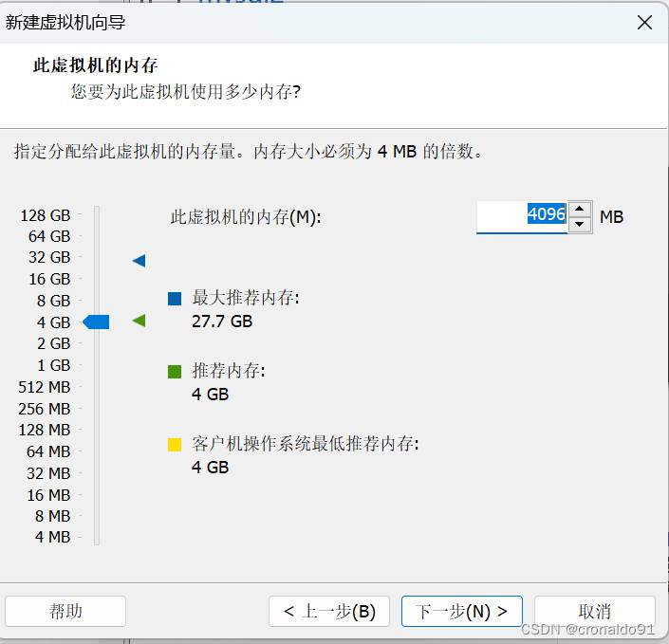Choose 512 MB on the memory scale
Viewport: 669px width, 644px height.
97,387
